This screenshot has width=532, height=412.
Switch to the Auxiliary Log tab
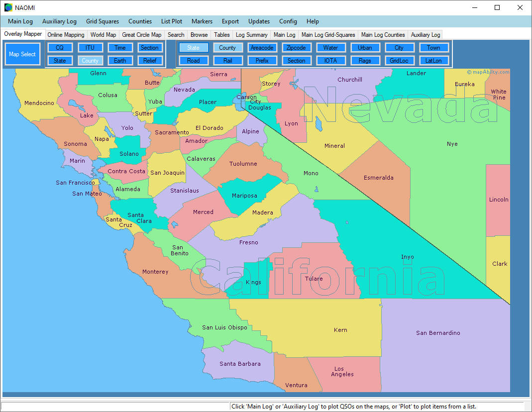[x=426, y=35]
